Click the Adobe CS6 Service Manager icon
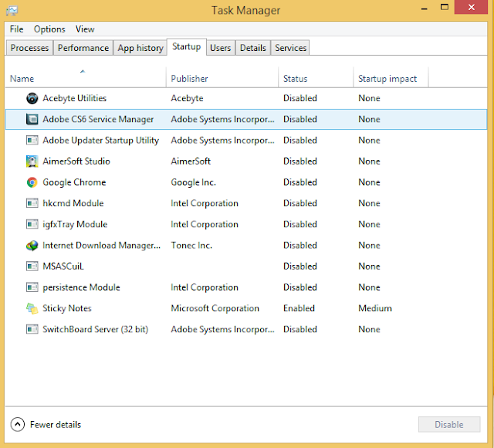The width and height of the screenshot is (494, 448). [32, 119]
